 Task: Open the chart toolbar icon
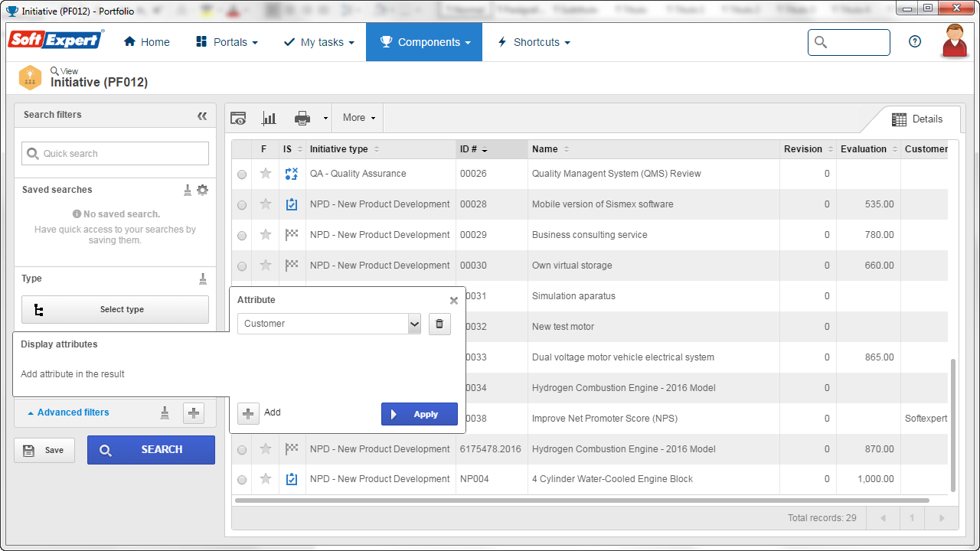(x=269, y=118)
